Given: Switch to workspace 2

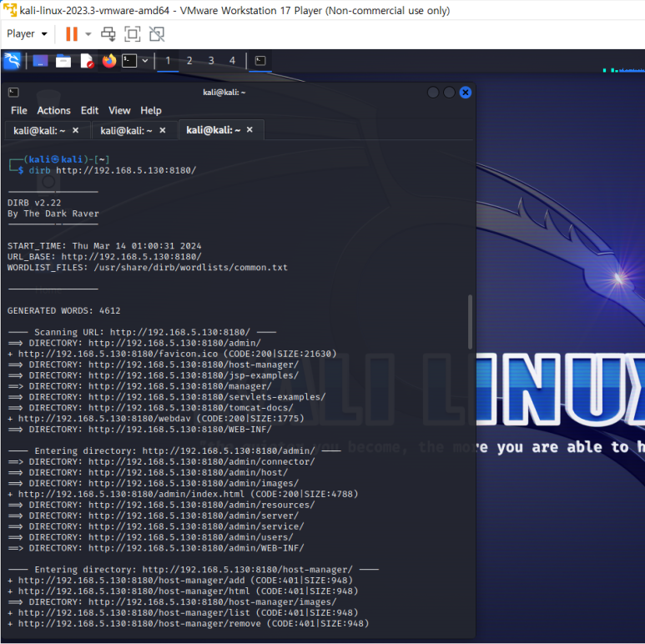Looking at the screenshot, I should tap(189, 61).
